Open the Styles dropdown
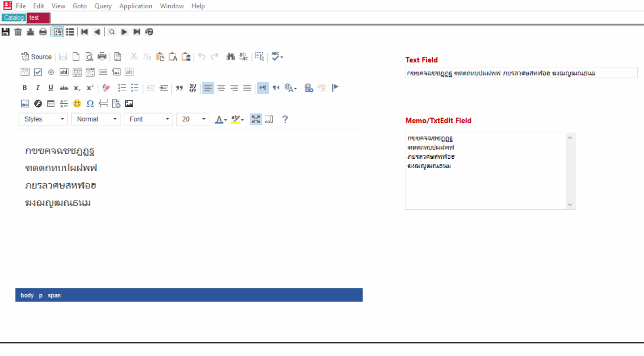 43,119
